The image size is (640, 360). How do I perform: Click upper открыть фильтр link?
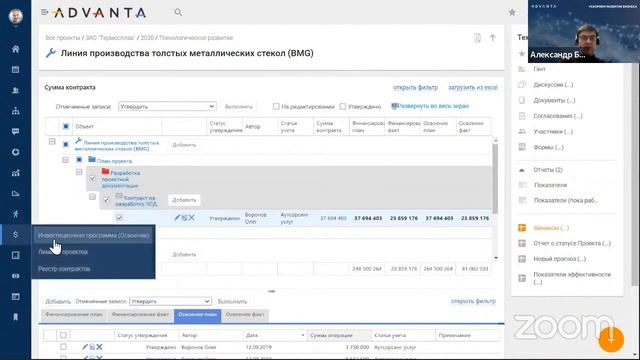[x=415, y=88]
